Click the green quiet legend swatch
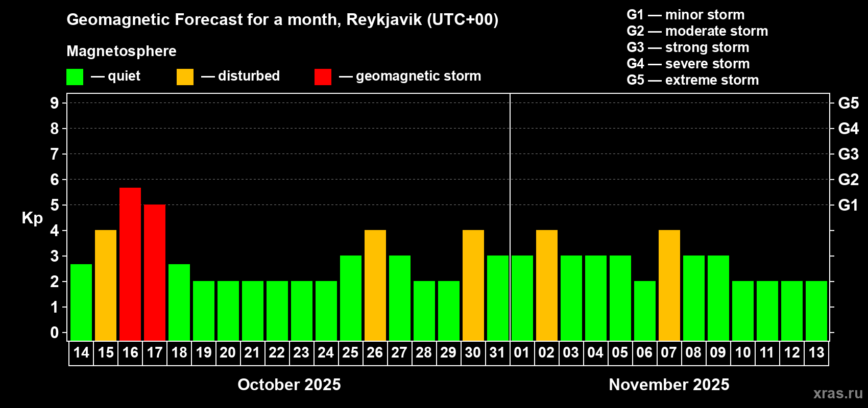This screenshot has height=408, width=868. tap(75, 77)
